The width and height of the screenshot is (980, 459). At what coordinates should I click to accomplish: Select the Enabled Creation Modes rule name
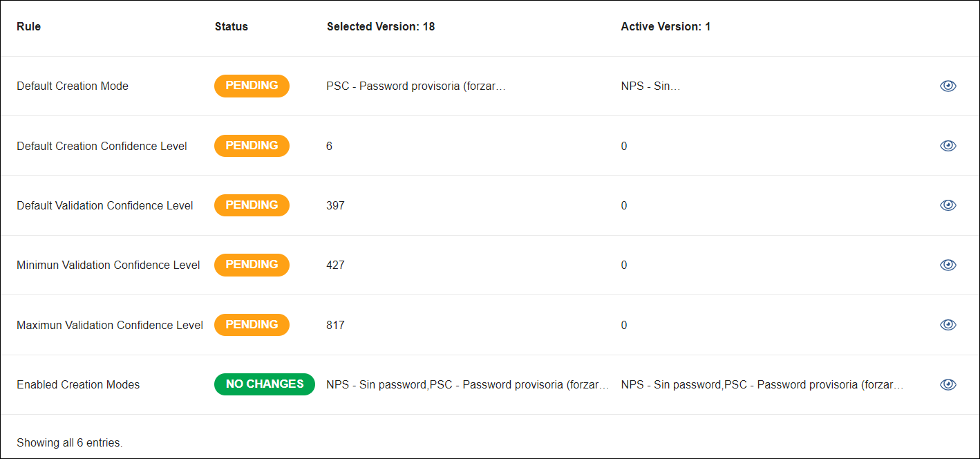pyautogui.click(x=78, y=385)
